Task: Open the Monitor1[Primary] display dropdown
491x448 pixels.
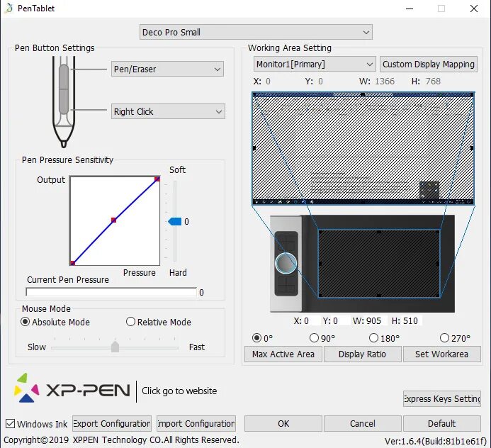Action: pos(315,65)
